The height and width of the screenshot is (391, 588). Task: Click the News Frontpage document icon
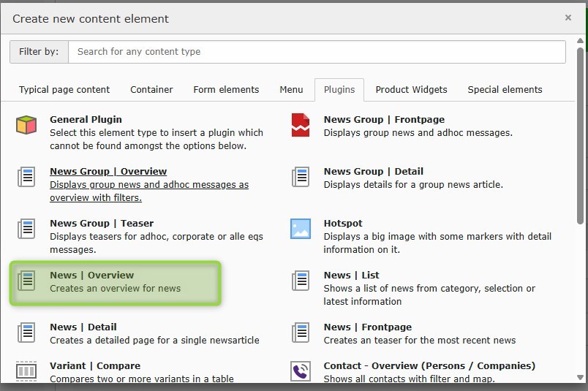[300, 333]
